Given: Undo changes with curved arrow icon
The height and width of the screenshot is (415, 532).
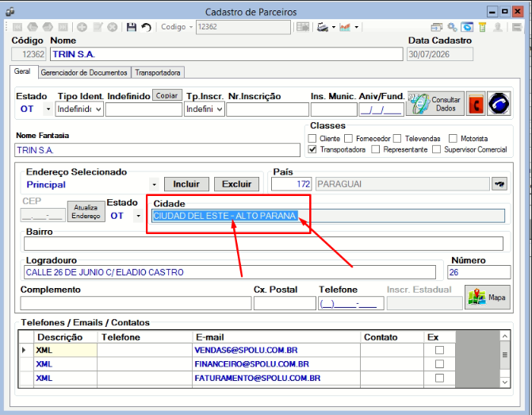Looking at the screenshot, I should pos(146,27).
